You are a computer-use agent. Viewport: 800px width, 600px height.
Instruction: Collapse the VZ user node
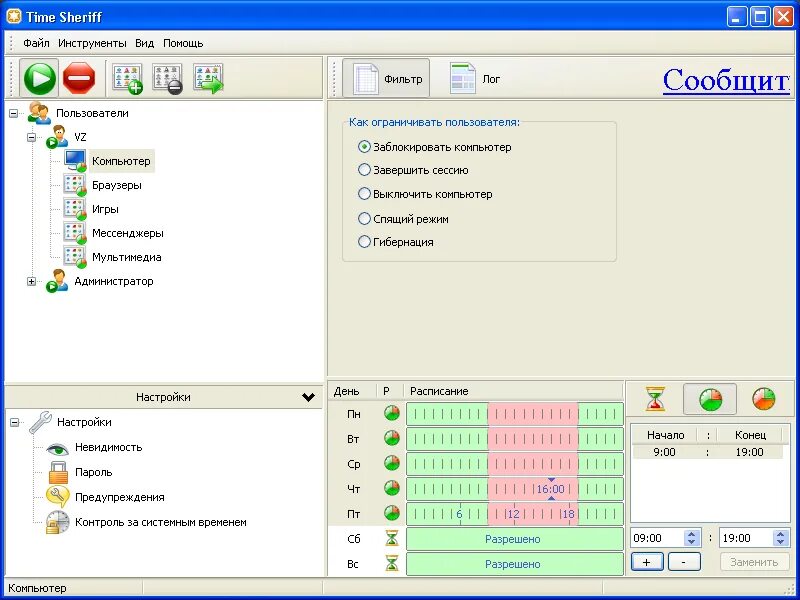[32, 137]
